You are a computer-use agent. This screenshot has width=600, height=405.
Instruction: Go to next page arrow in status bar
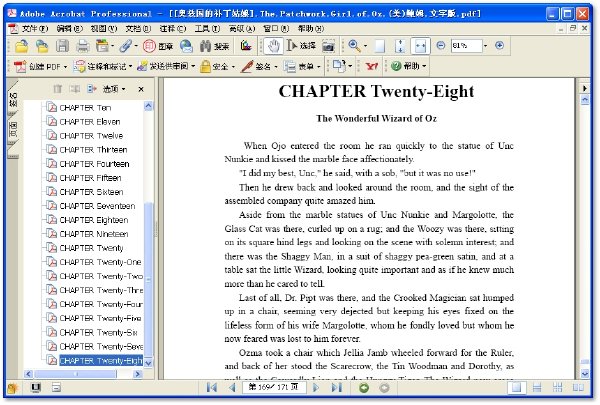tap(316, 388)
